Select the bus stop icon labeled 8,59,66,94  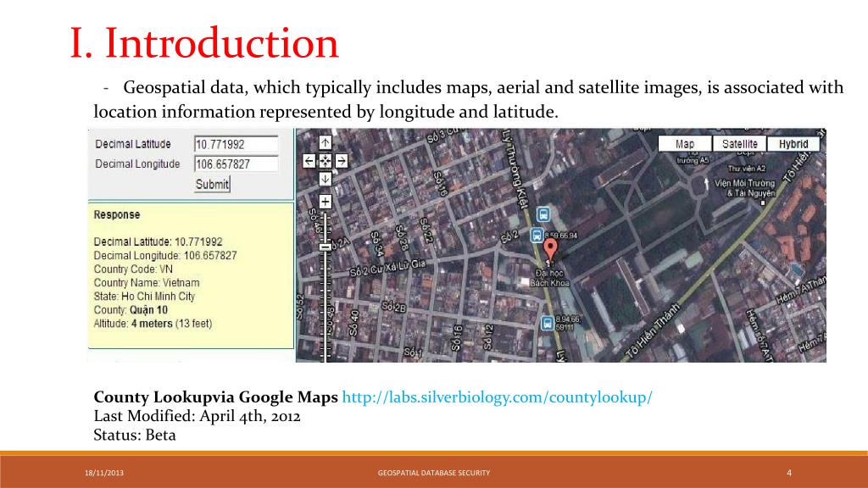point(537,236)
